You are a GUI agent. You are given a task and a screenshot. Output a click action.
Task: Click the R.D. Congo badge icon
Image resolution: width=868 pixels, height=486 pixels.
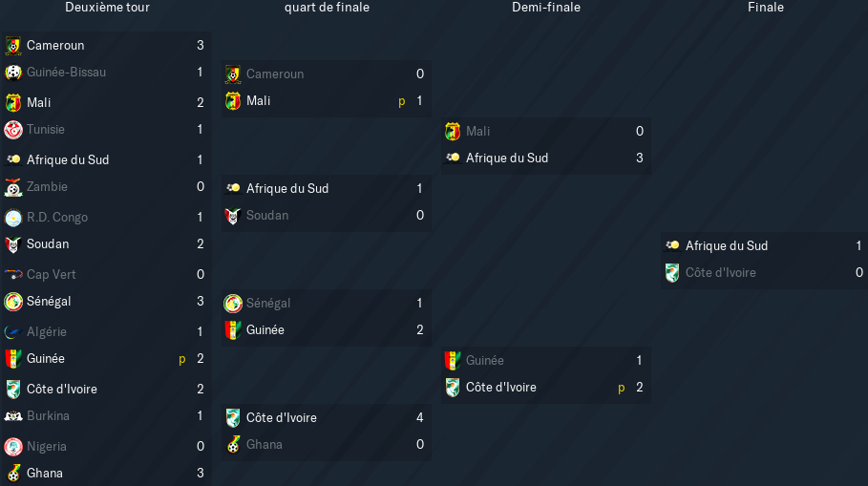coord(13,218)
